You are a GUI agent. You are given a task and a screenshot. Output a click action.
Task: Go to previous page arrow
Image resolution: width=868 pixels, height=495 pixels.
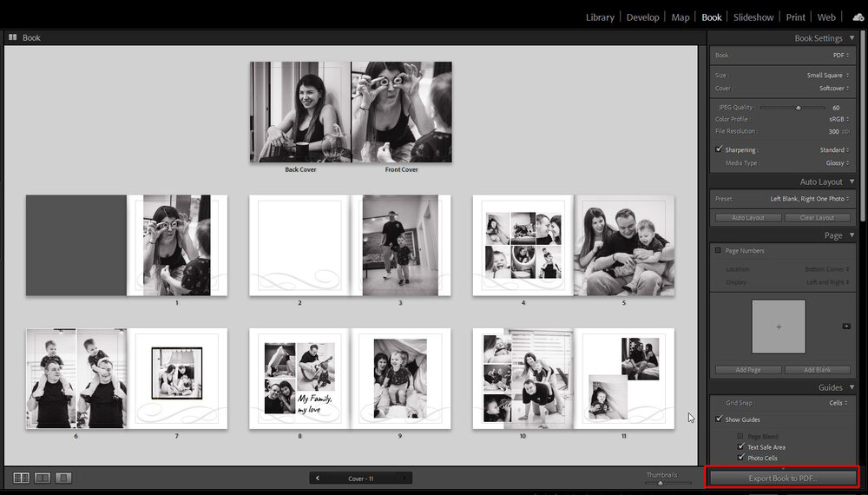tap(317, 478)
